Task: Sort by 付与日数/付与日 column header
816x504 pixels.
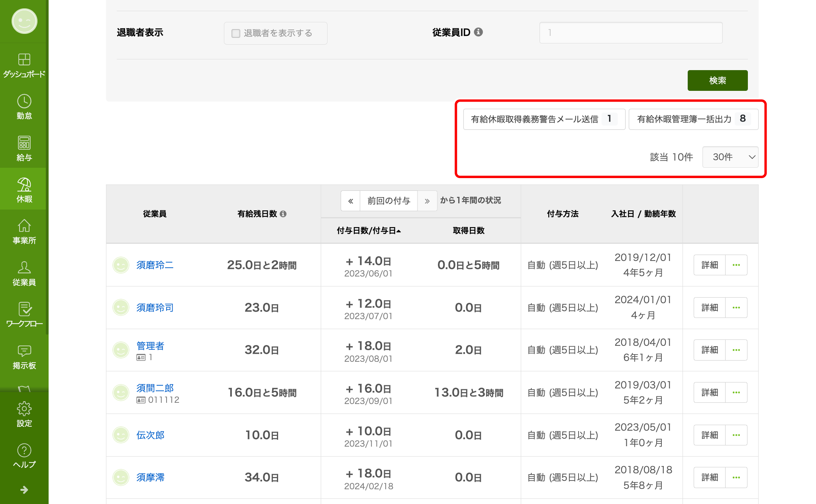Action: [x=369, y=231]
